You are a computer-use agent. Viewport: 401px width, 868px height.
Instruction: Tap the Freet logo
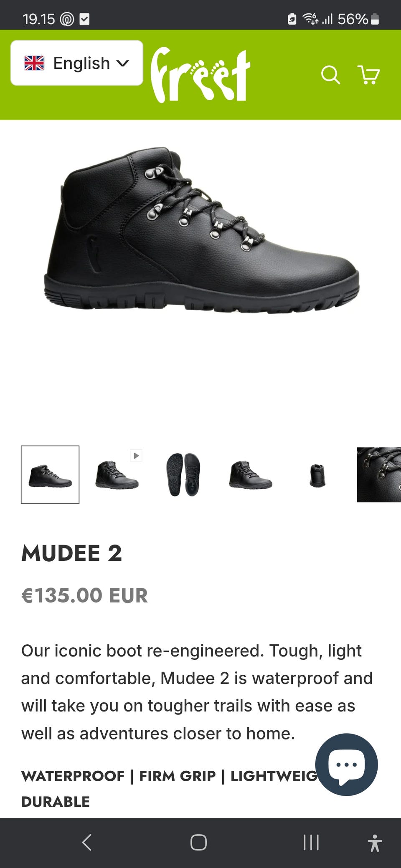(200, 75)
